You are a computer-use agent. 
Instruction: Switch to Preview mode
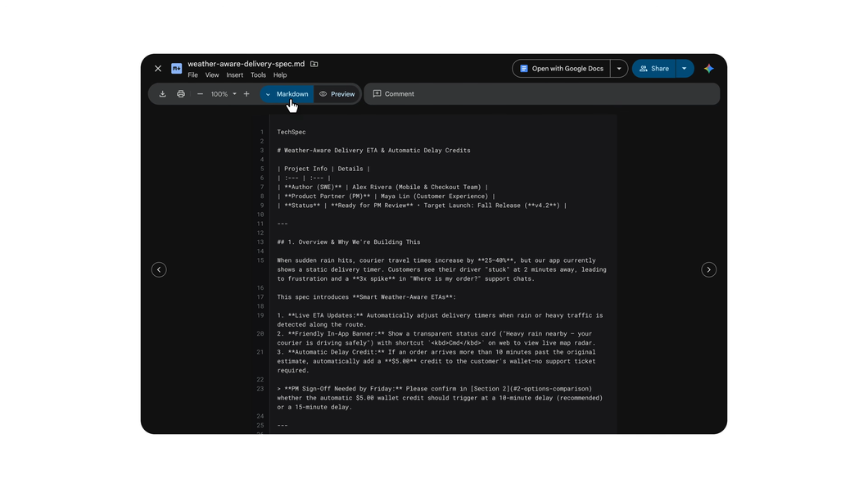(337, 94)
